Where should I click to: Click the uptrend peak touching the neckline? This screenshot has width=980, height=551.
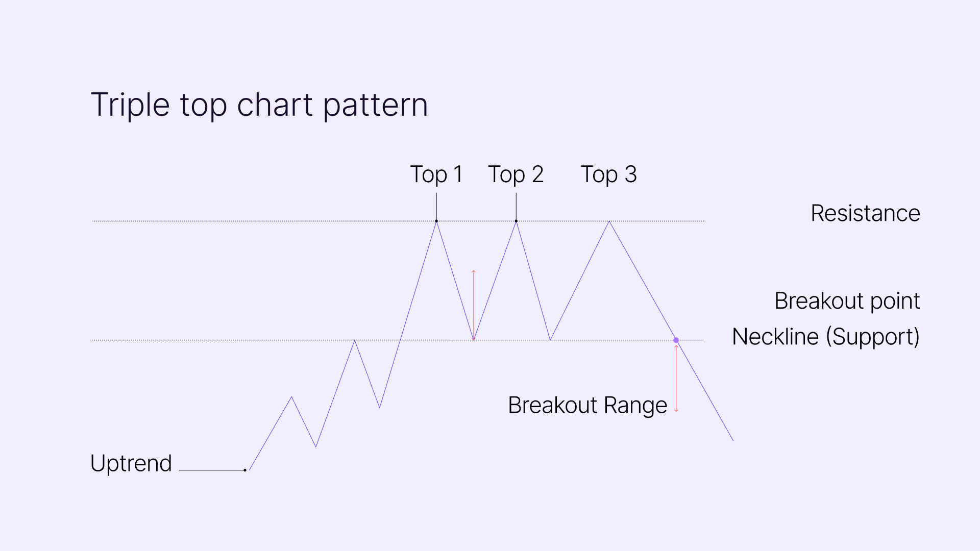355,340
